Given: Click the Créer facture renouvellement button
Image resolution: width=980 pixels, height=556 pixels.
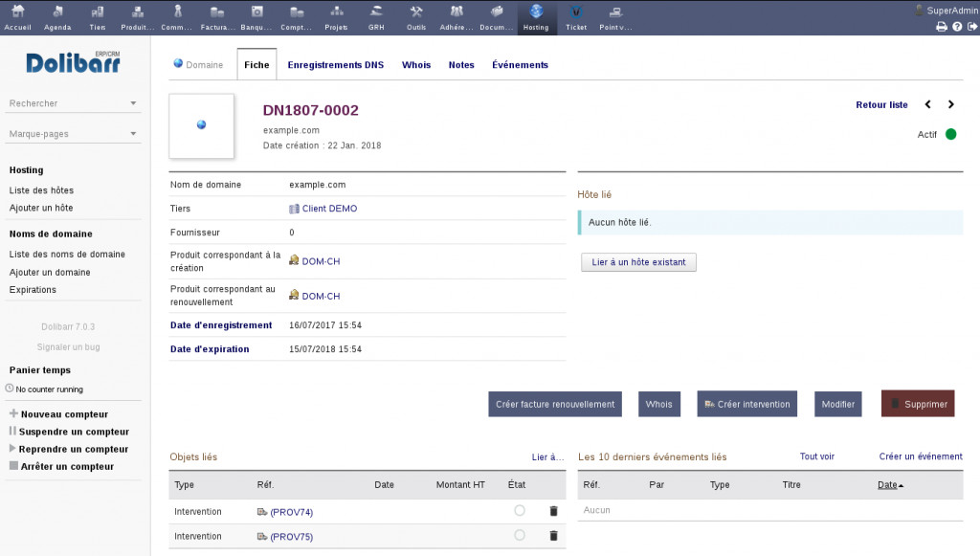Looking at the screenshot, I should pyautogui.click(x=555, y=404).
